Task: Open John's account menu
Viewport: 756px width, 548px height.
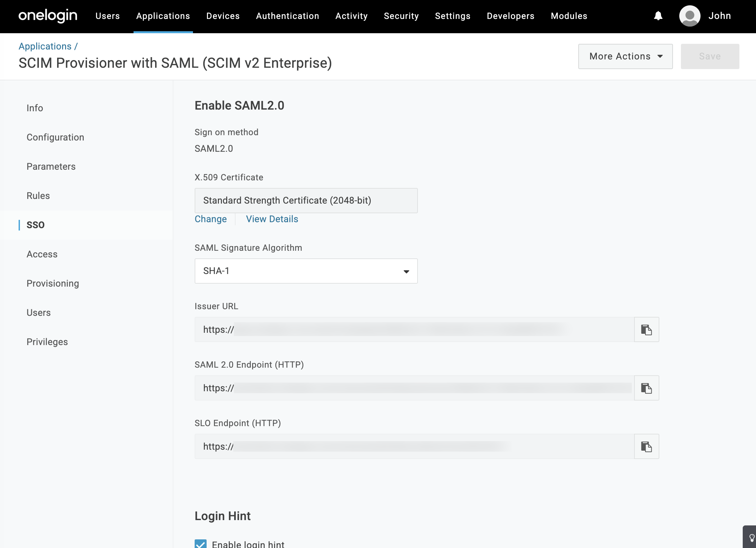Action: tap(719, 16)
